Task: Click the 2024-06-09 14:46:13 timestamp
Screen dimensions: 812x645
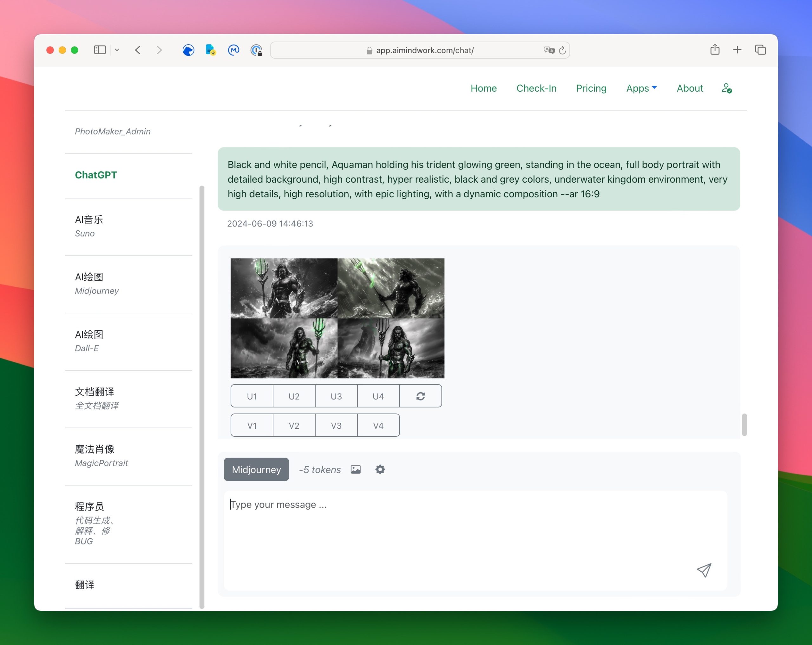Action: point(270,224)
